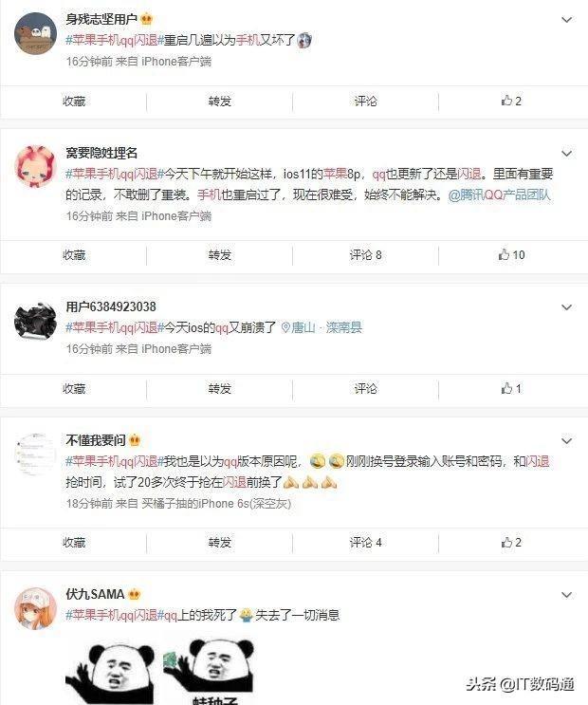The width and height of the screenshot is (588, 705).
Task: Like the post by 用户6384923038
Action: 511,388
